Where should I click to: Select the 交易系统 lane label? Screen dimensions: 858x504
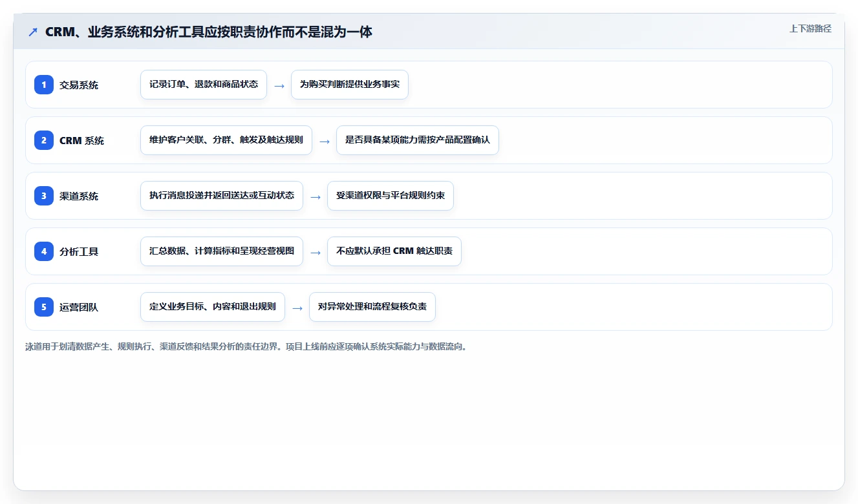(x=79, y=85)
